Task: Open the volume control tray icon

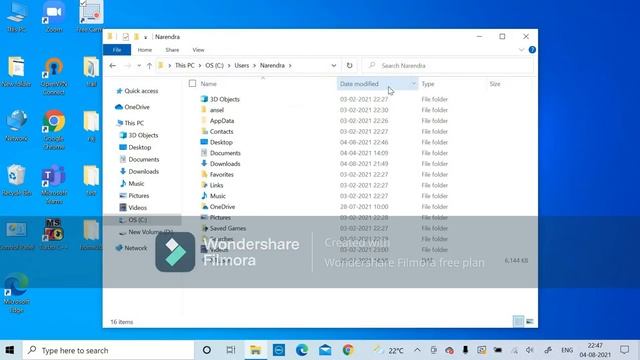Action: tap(530, 350)
